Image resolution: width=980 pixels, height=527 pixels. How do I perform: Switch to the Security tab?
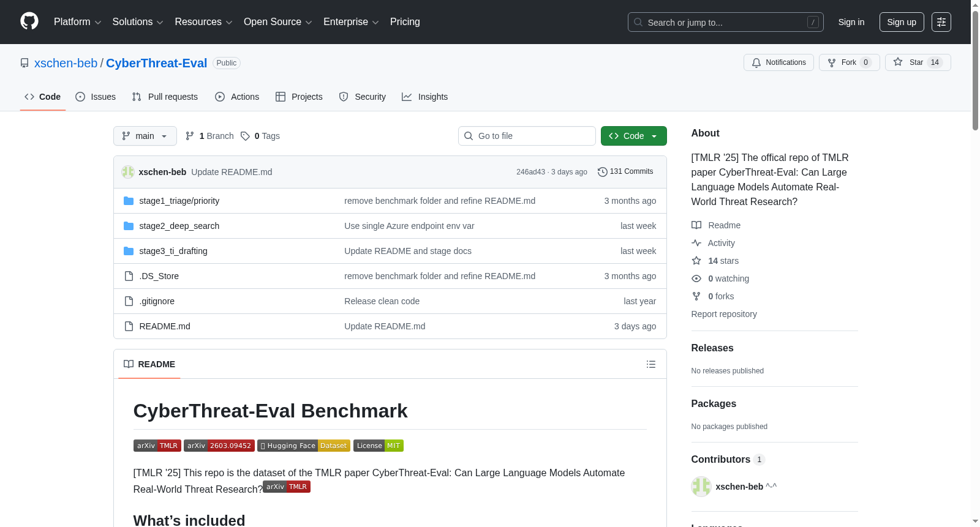[x=363, y=97]
